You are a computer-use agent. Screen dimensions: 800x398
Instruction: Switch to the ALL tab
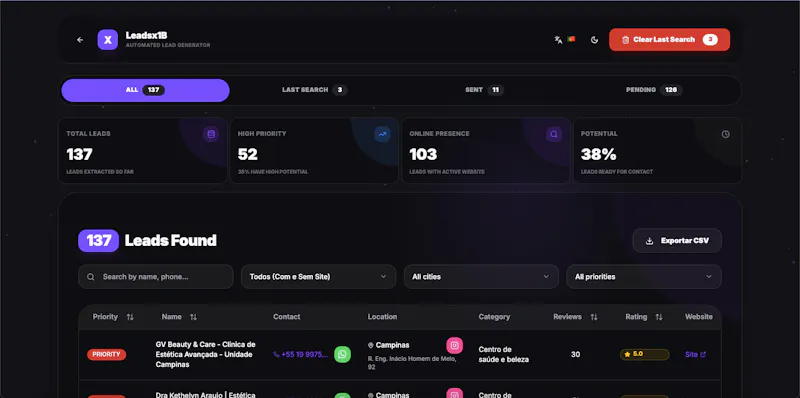145,90
